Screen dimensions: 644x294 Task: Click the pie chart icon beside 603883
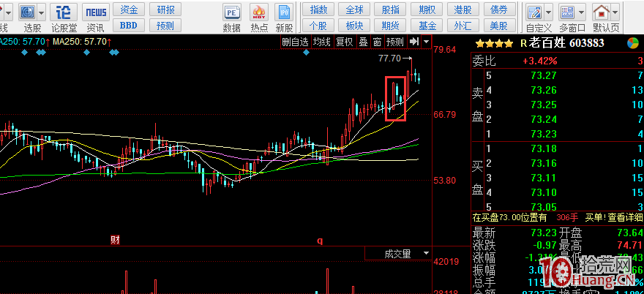pyautogui.click(x=632, y=42)
